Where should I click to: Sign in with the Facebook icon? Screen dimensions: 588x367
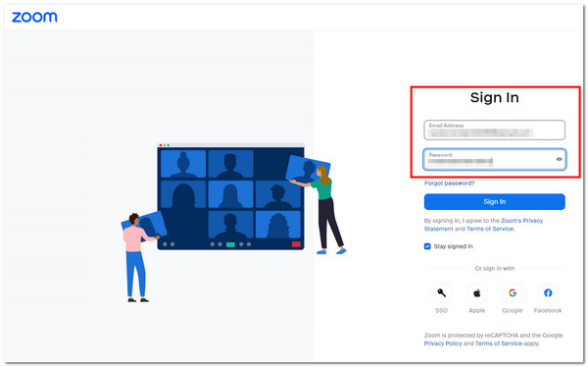coord(548,292)
